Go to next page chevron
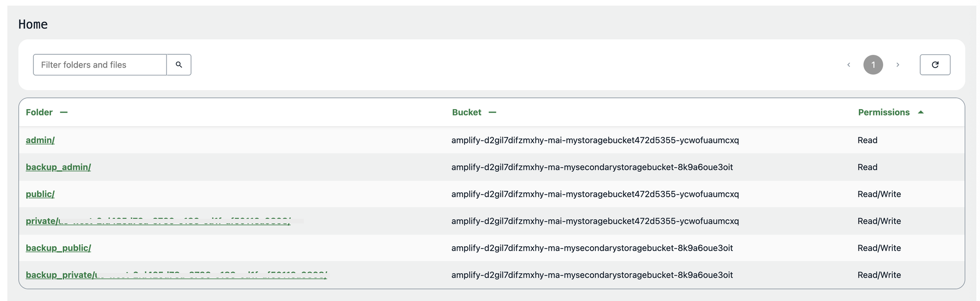The image size is (980, 301). (x=898, y=65)
